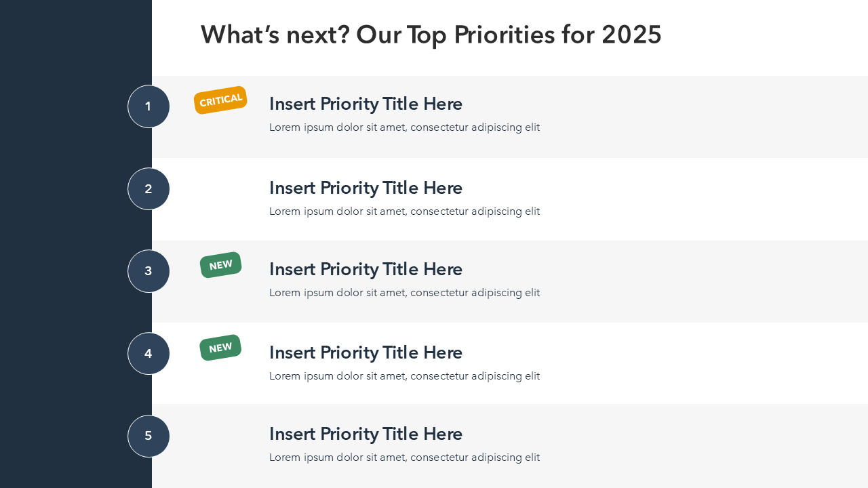
Task: Select the slide heading about Top Priorities 2025
Action: pyautogui.click(x=431, y=35)
